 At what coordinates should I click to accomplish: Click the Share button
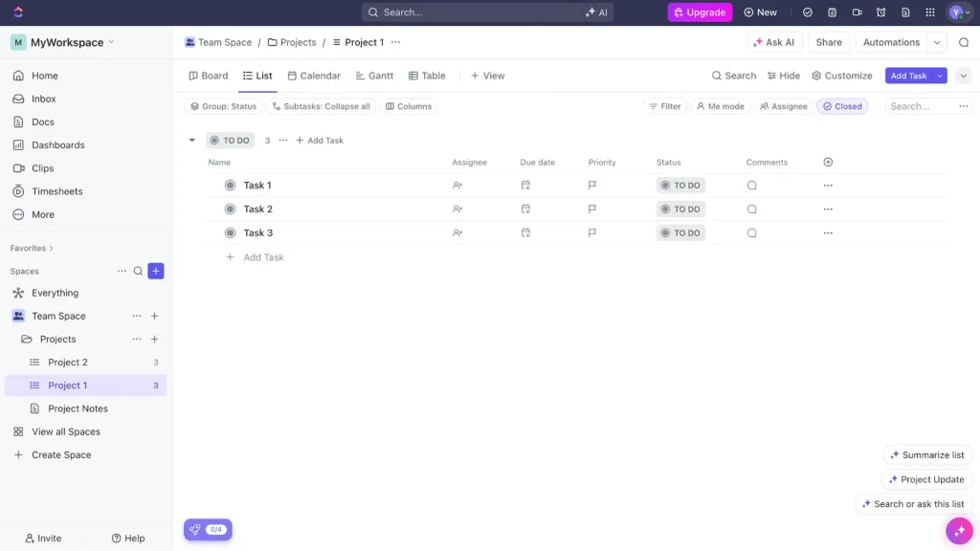click(829, 42)
